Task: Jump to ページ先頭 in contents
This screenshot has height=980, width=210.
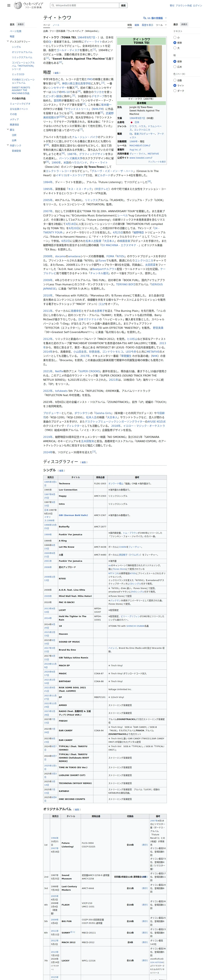Action: pos(16,31)
